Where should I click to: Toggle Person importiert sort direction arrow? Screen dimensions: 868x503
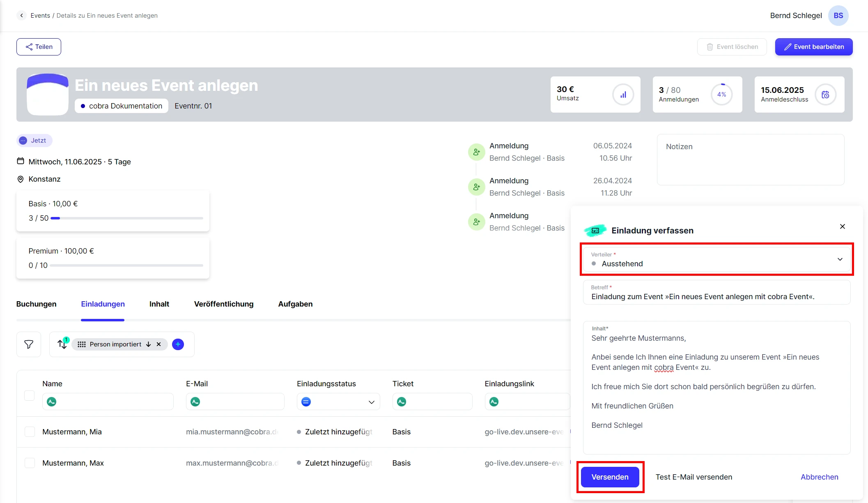[x=149, y=344]
